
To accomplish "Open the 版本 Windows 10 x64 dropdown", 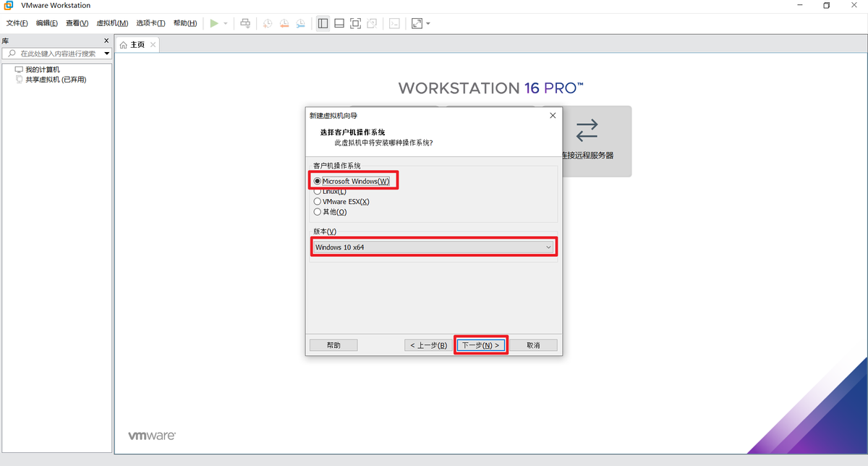I will click(433, 247).
